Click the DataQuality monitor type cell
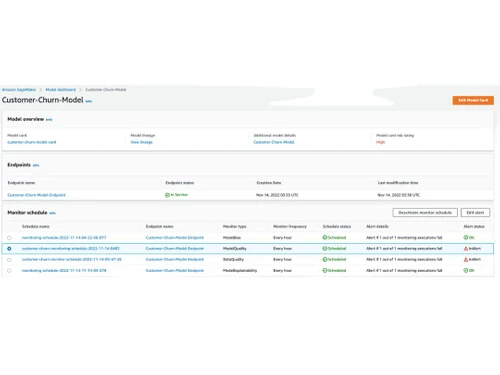Screen dimensions: 500x375 233,260
